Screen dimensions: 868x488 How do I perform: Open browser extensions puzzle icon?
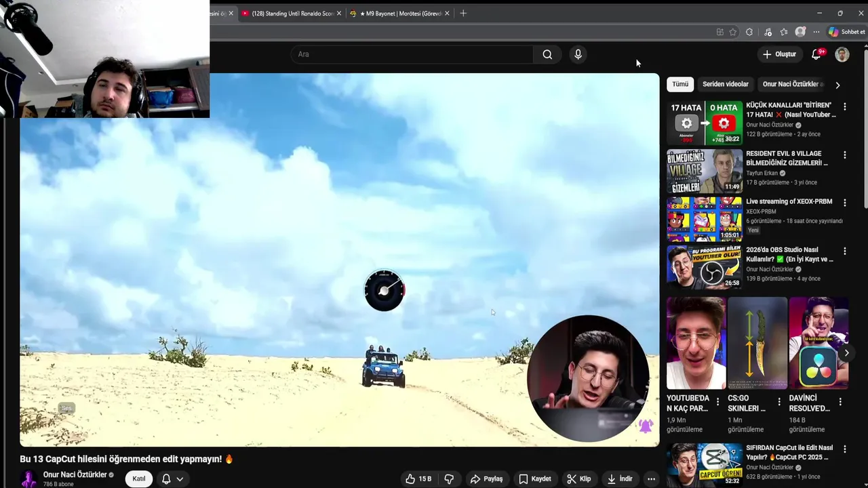click(x=749, y=32)
